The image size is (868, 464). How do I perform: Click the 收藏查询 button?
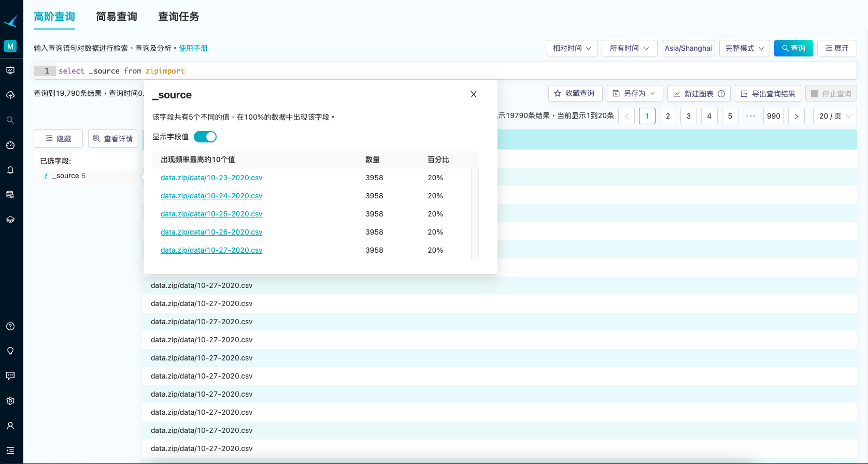point(575,93)
